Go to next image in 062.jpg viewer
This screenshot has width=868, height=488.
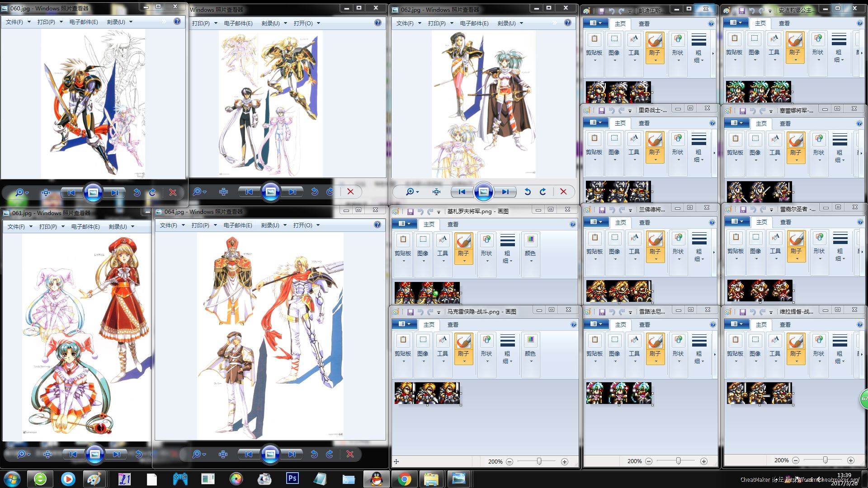click(x=505, y=192)
